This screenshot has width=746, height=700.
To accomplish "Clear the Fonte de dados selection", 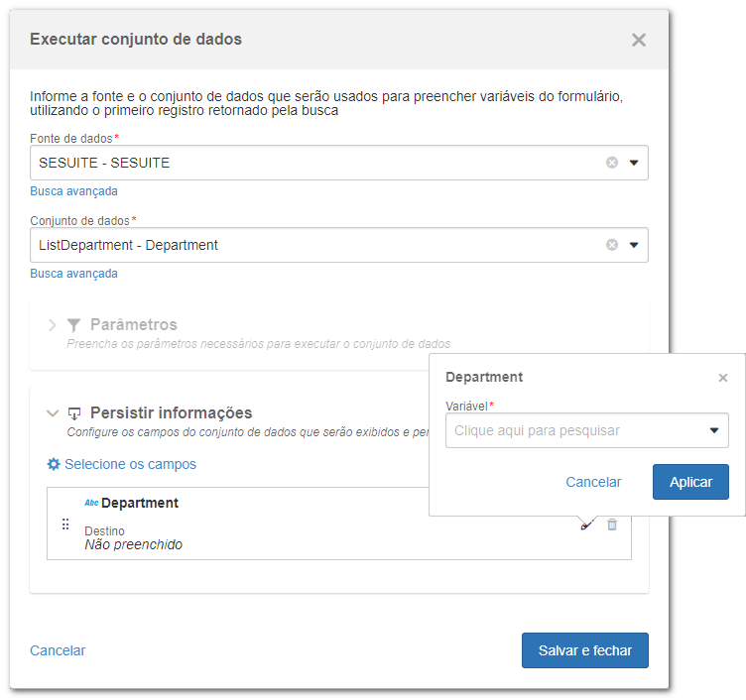I will click(x=612, y=163).
